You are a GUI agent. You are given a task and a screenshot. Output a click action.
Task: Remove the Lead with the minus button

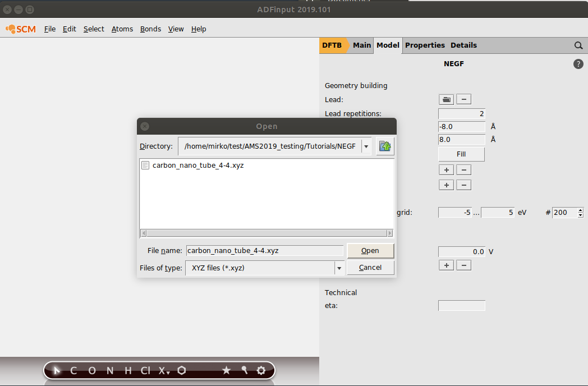464,99
